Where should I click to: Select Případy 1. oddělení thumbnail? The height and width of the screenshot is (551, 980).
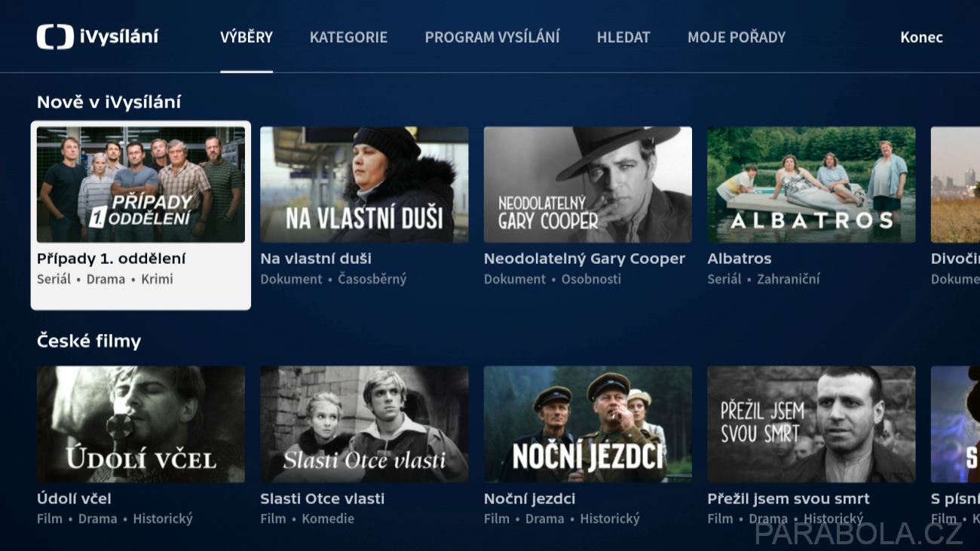(x=141, y=185)
